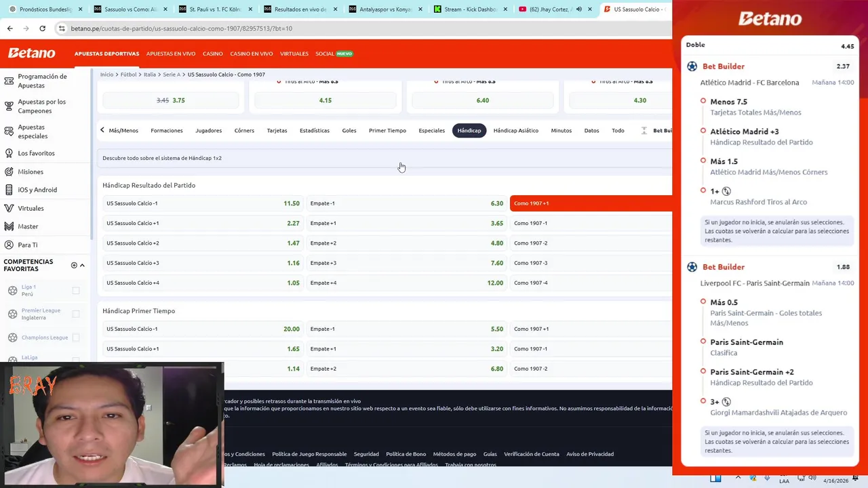Click player icon next to Marcus Rashford 1+
868x488 pixels.
tap(726, 191)
